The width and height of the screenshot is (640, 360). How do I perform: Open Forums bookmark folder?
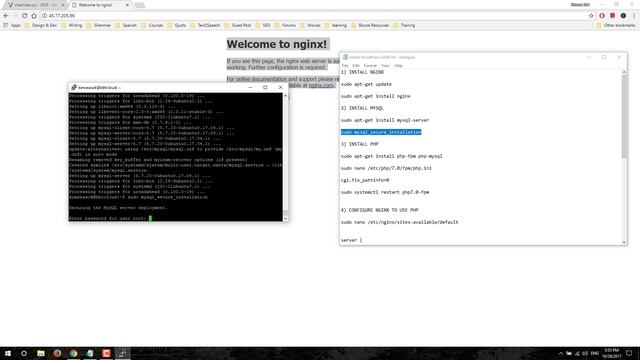[x=285, y=25]
